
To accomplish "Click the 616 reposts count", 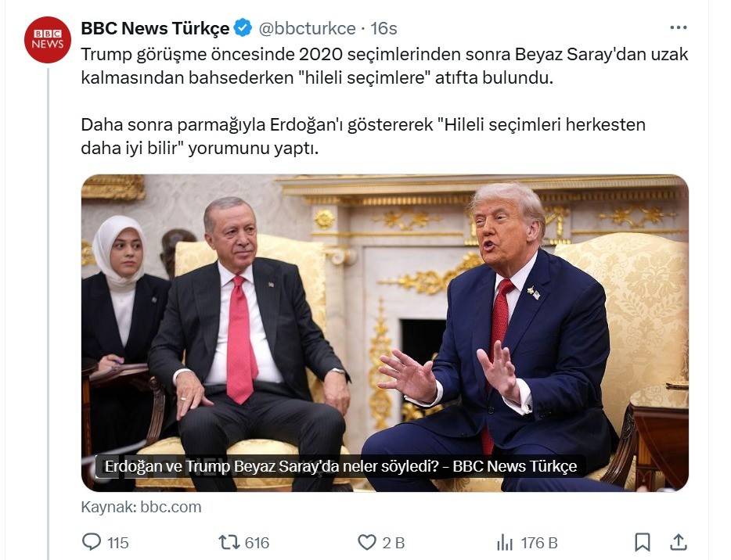I will (257, 543).
